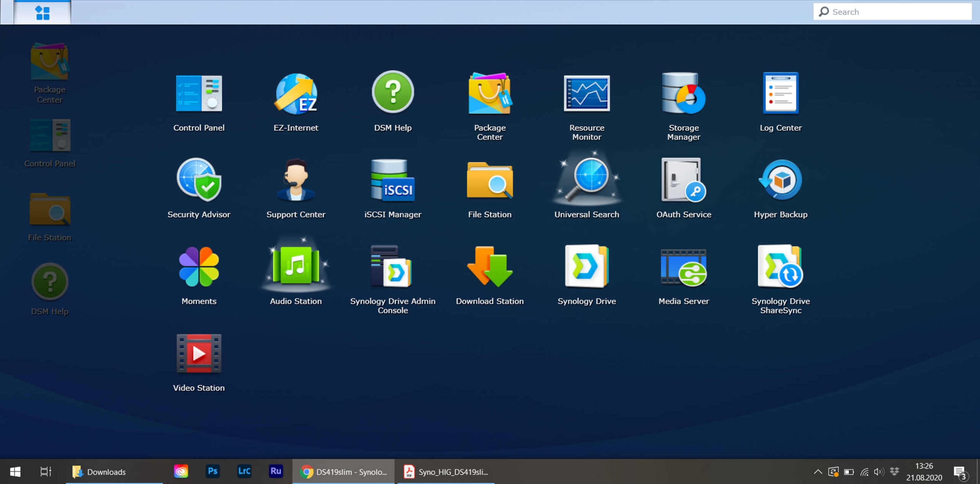Switch to Syno_HIG_DS419slim PDF window
Screen dimensions: 980x484
coord(446,472)
